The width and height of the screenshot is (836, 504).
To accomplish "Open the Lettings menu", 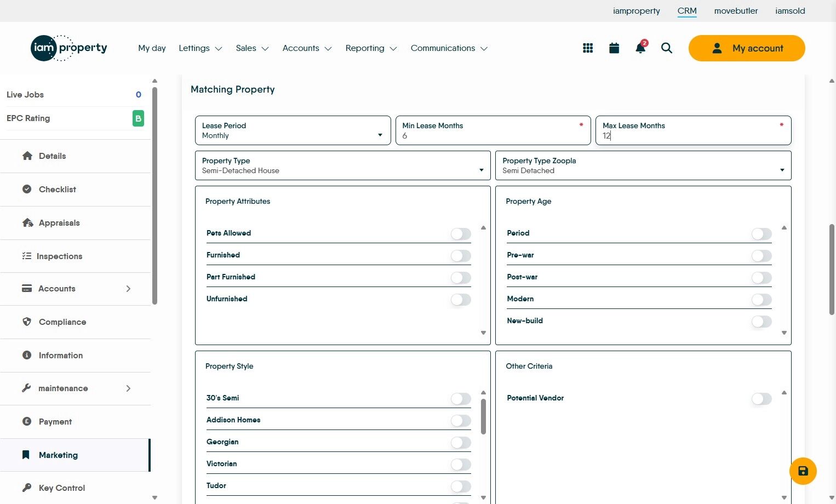I will click(200, 48).
